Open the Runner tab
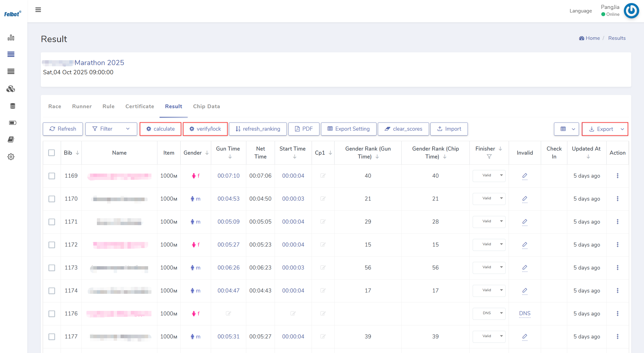The image size is (644, 353). [82, 106]
